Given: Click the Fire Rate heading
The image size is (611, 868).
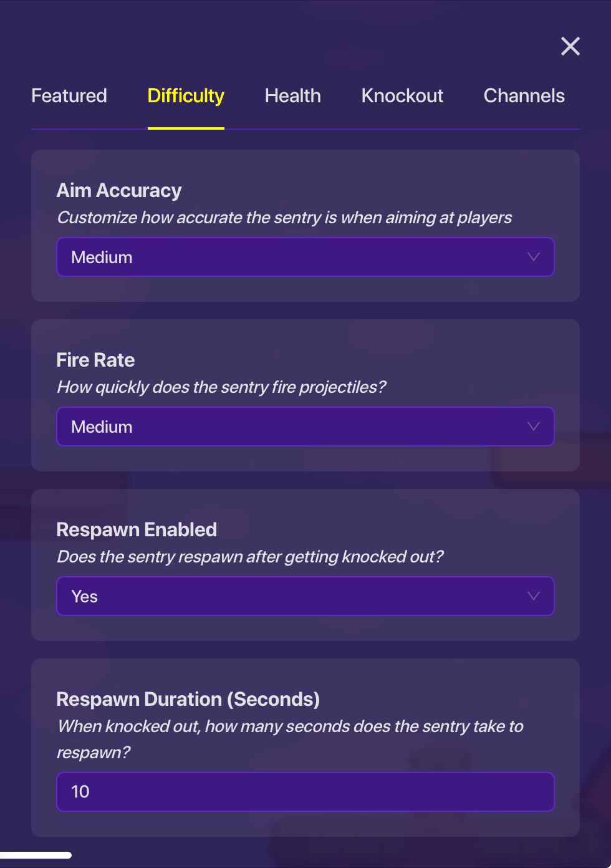Looking at the screenshot, I should coord(95,360).
